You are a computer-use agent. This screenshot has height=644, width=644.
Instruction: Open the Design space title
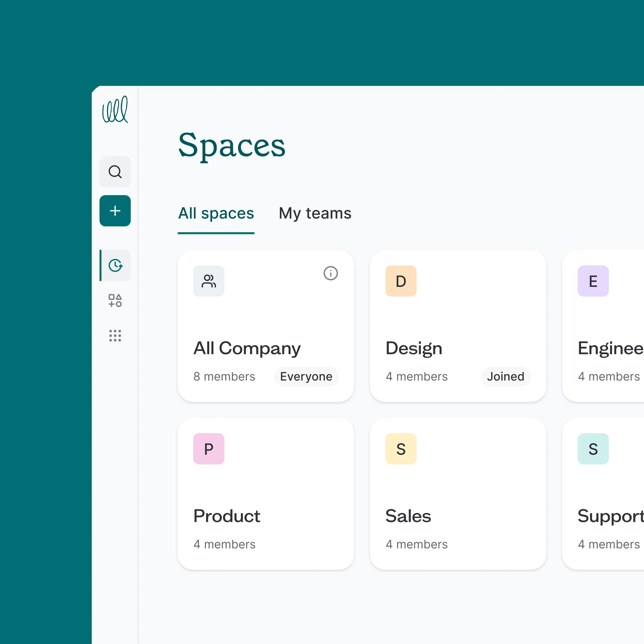[414, 348]
